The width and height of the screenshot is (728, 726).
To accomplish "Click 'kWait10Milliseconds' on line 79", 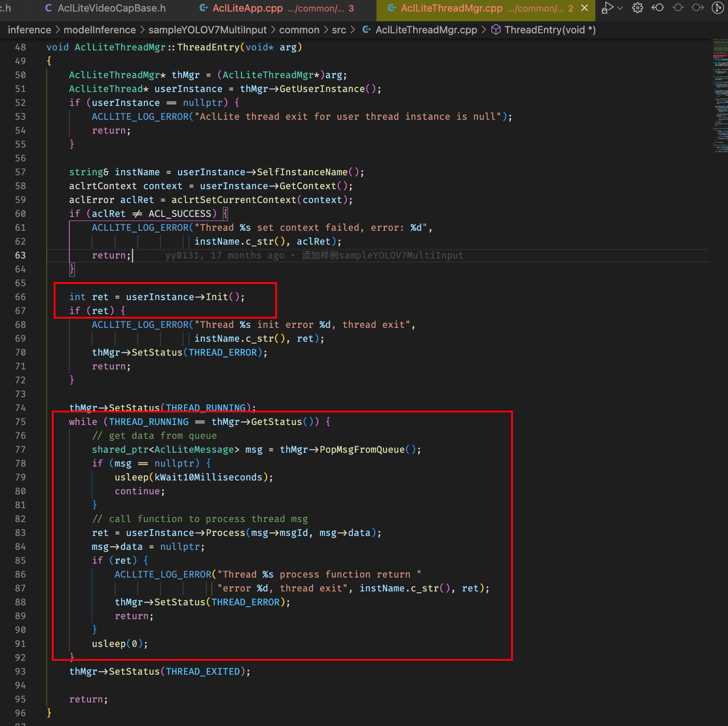I will tap(209, 477).
